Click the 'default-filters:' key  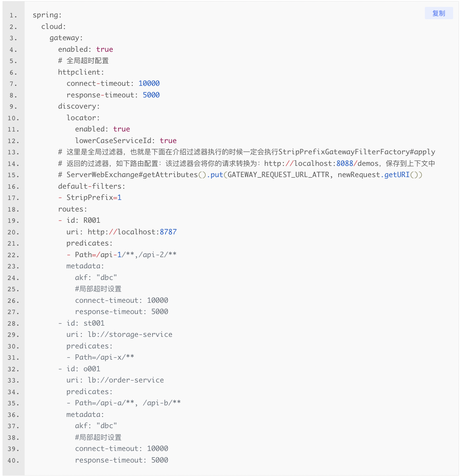(x=91, y=187)
